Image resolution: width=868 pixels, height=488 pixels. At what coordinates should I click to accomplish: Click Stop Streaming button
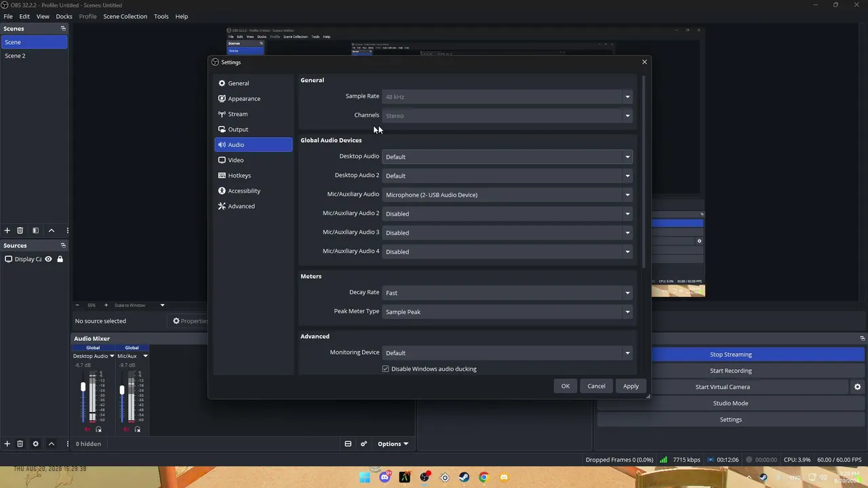coord(730,354)
